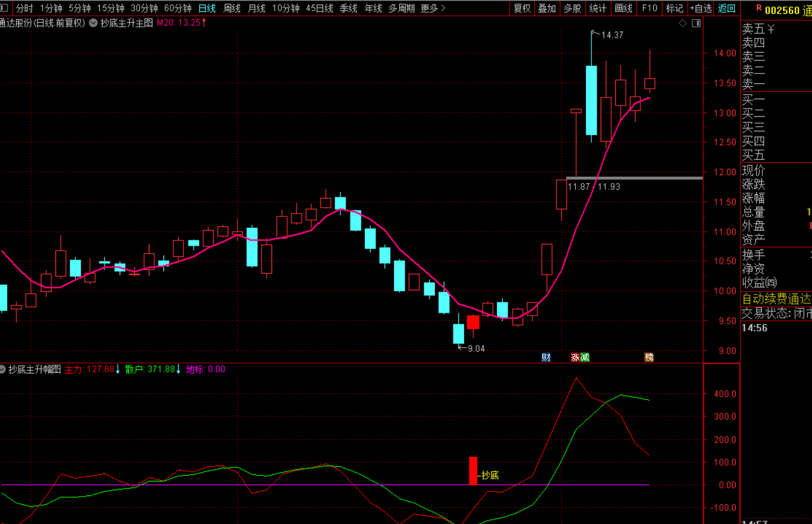Click the panel layout icon at top-left
The width and height of the screenshot is (812, 524).
(4, 8)
